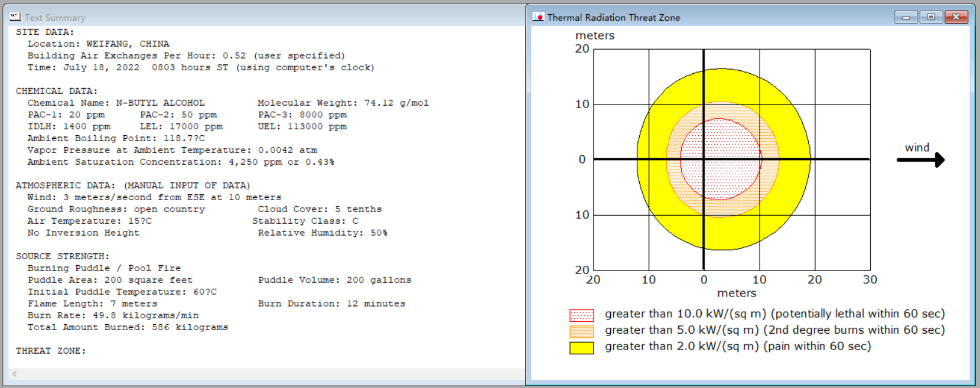The image size is (980, 388).
Task: Click the Text Summary title bar
Action: (x=266, y=17)
